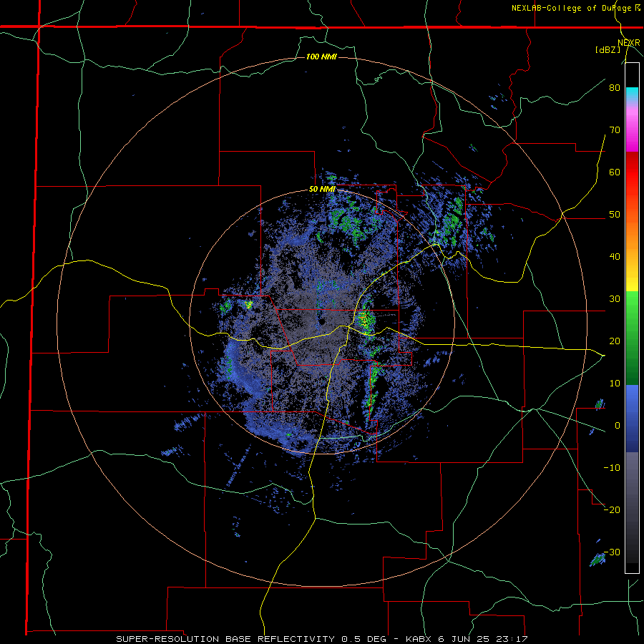The image size is (644, 644).
Task: Click the 20 value on dBZ scale
Action: click(x=615, y=341)
